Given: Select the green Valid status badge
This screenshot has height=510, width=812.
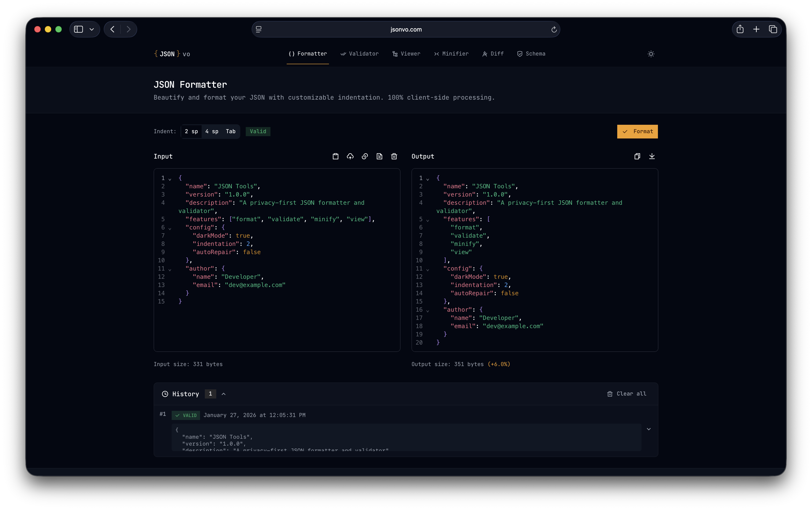Looking at the screenshot, I should point(258,131).
